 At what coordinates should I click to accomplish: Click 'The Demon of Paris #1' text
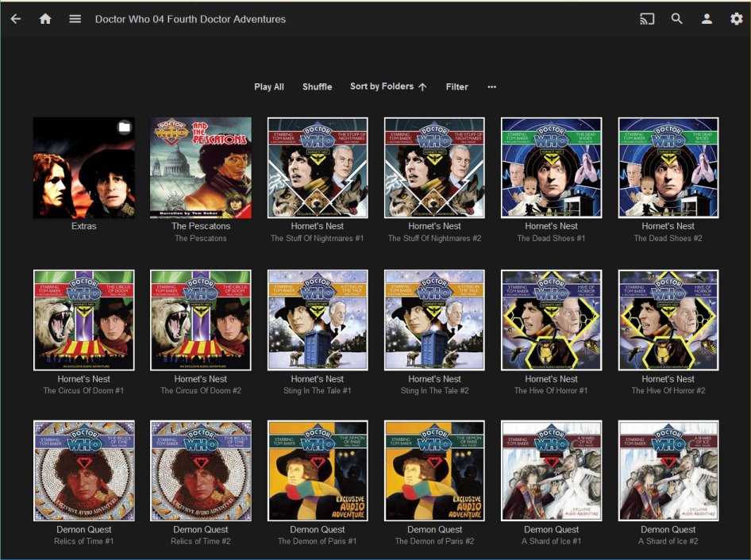click(x=317, y=541)
